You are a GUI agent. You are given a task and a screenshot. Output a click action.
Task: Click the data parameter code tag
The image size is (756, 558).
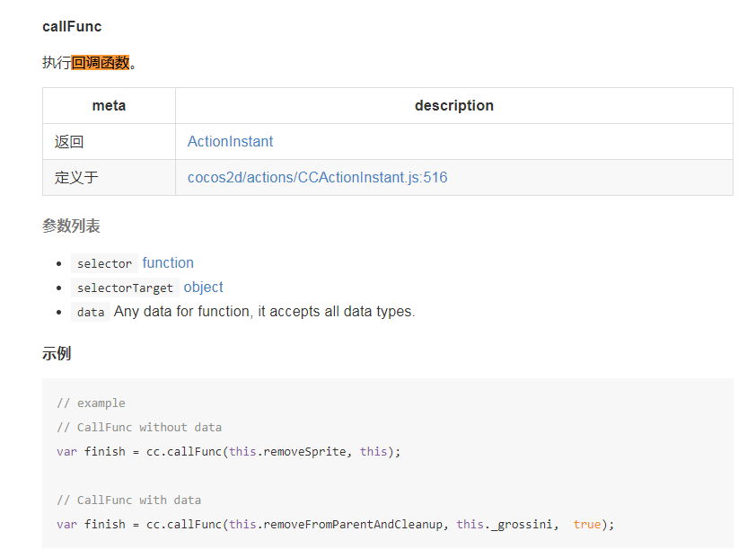point(91,313)
